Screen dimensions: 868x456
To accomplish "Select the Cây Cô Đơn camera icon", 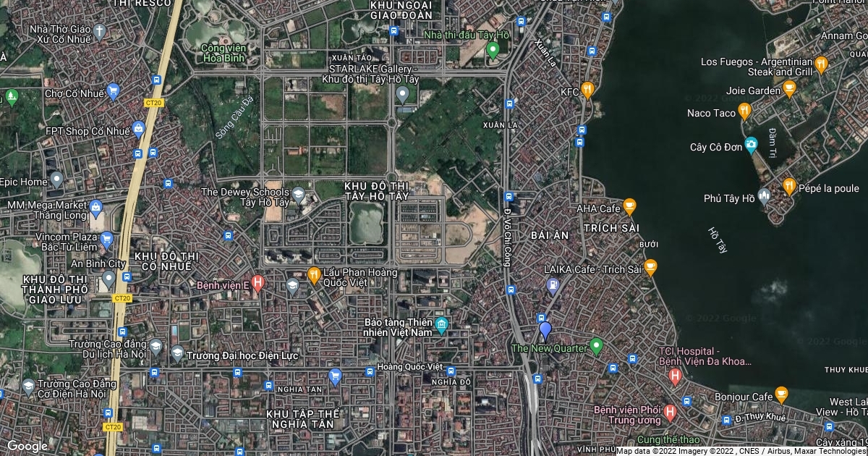I will pos(752,145).
